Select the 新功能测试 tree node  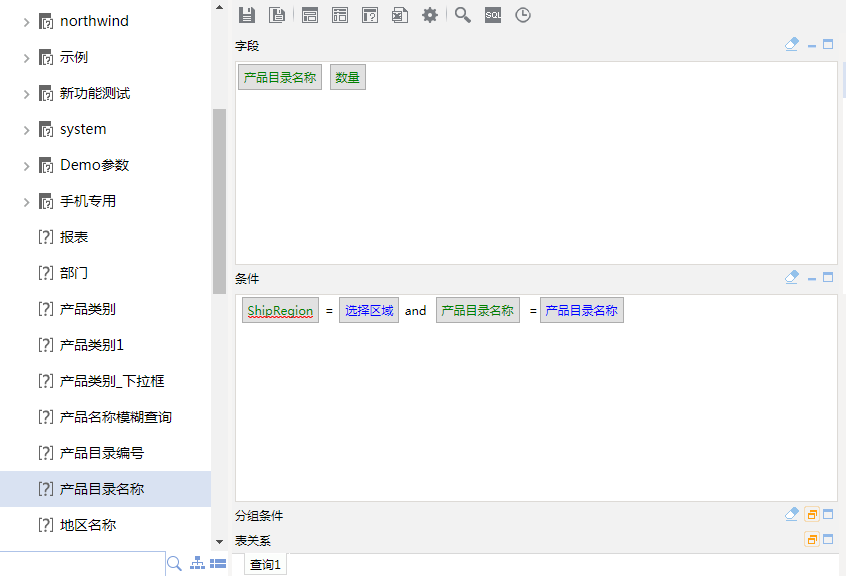pos(95,93)
